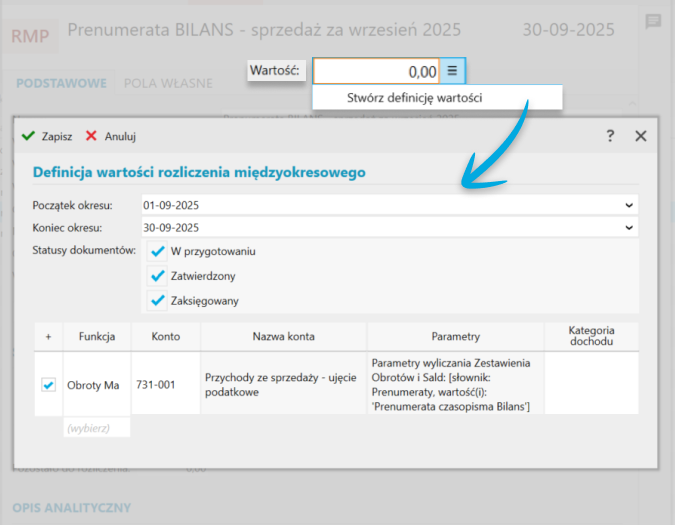Click the Wartość 0,00 input field

click(x=376, y=71)
